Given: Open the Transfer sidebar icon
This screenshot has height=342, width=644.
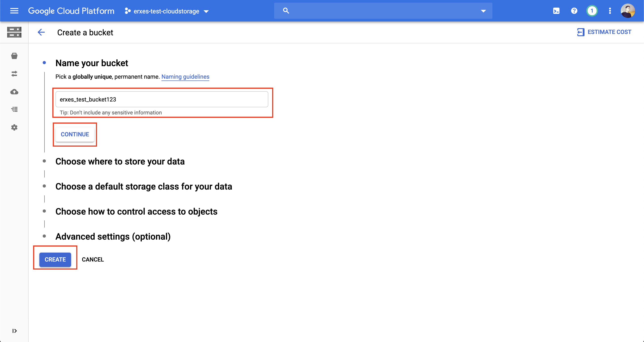Looking at the screenshot, I should [14, 74].
